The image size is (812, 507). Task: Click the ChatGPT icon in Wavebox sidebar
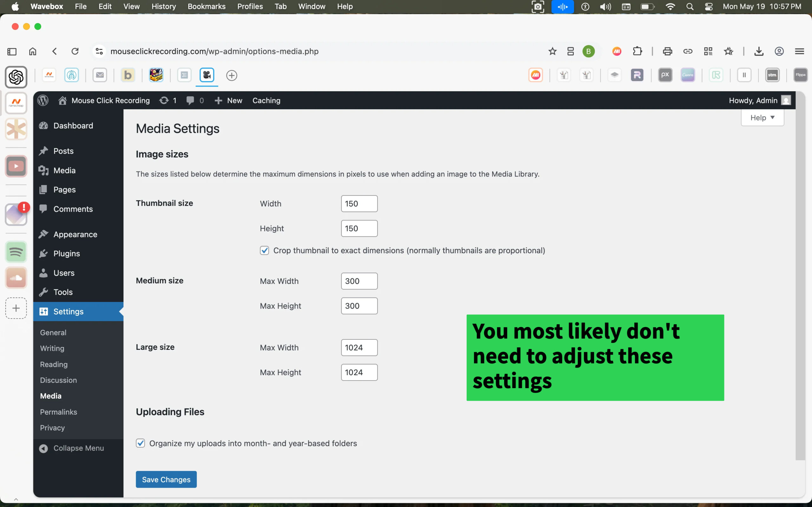16,77
